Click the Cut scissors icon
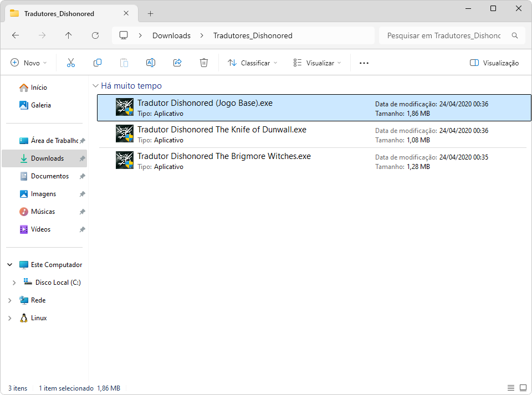The image size is (532, 395). 70,63
